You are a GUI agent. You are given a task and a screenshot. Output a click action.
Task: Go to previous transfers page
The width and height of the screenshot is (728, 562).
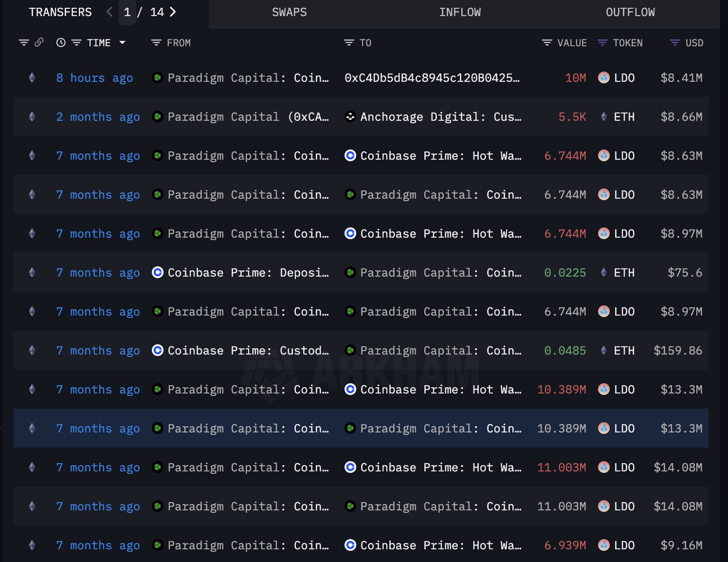[x=109, y=12]
